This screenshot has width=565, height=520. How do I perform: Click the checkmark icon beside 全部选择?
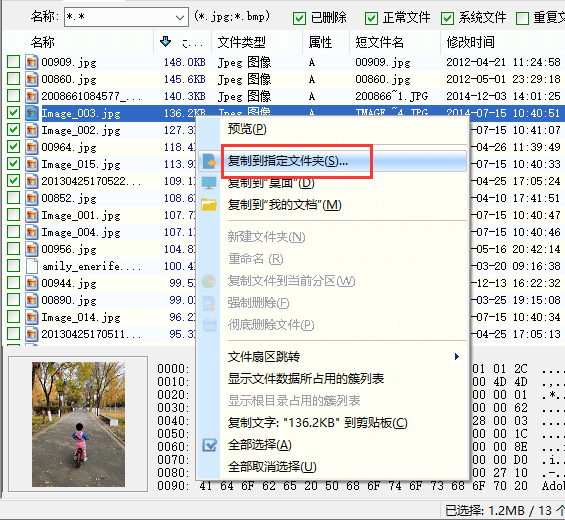(209, 445)
